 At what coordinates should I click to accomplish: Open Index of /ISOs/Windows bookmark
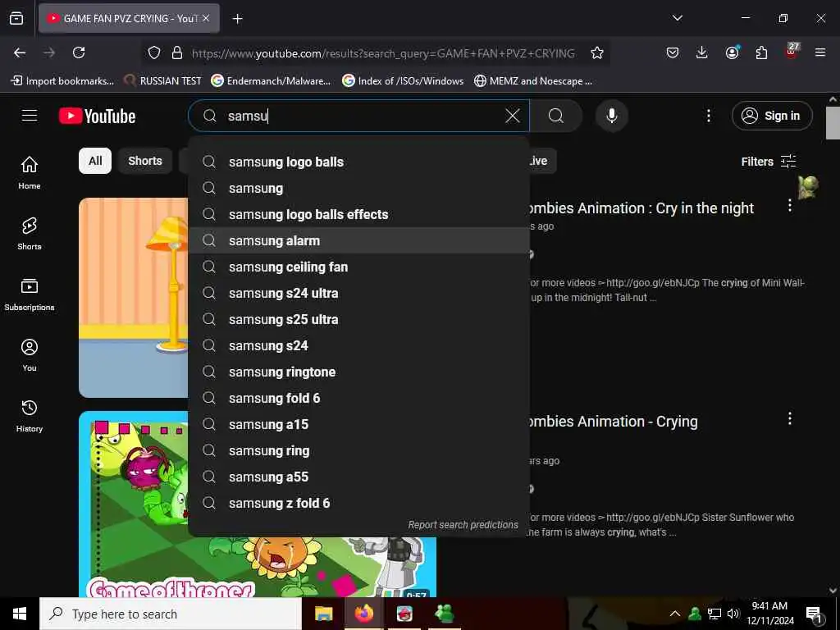[403, 81]
